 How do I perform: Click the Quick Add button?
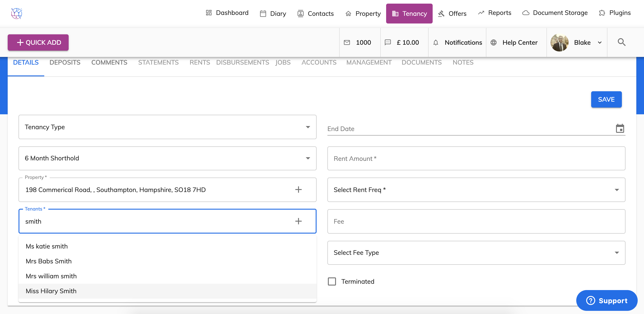click(x=38, y=42)
